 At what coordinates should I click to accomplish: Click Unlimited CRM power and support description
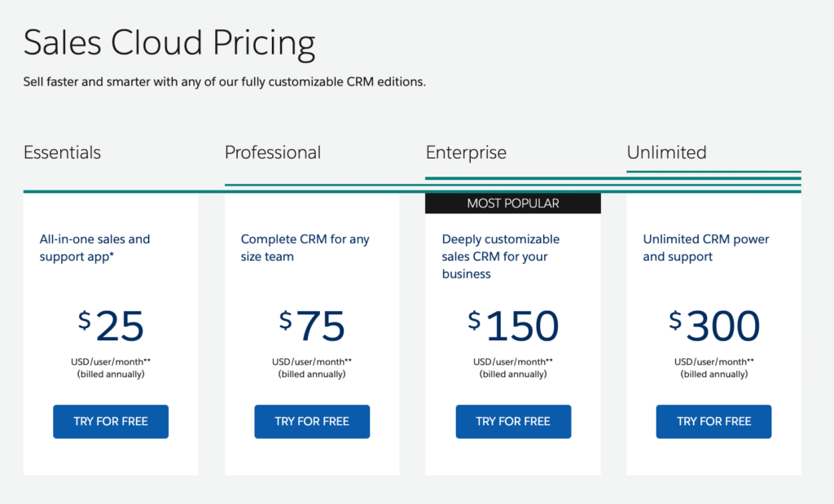tap(706, 248)
